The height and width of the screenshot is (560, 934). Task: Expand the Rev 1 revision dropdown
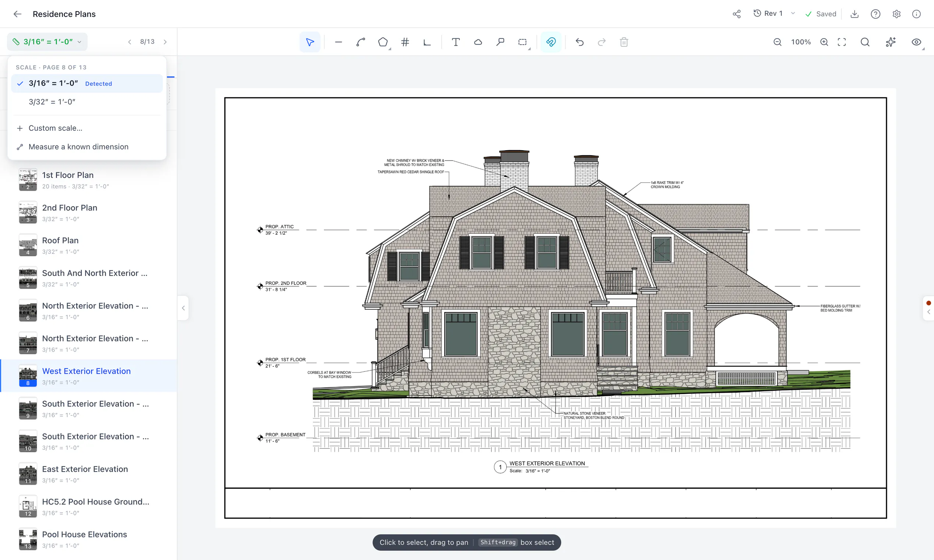(775, 14)
